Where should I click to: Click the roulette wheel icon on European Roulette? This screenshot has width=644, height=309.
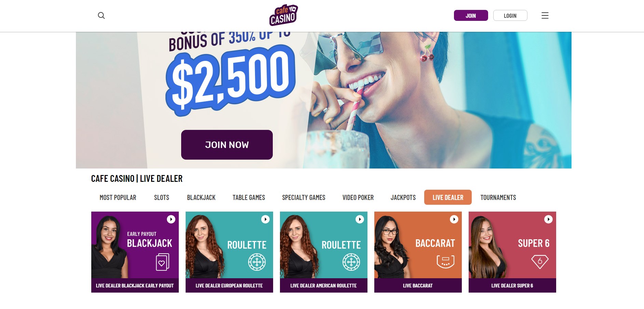tap(257, 262)
